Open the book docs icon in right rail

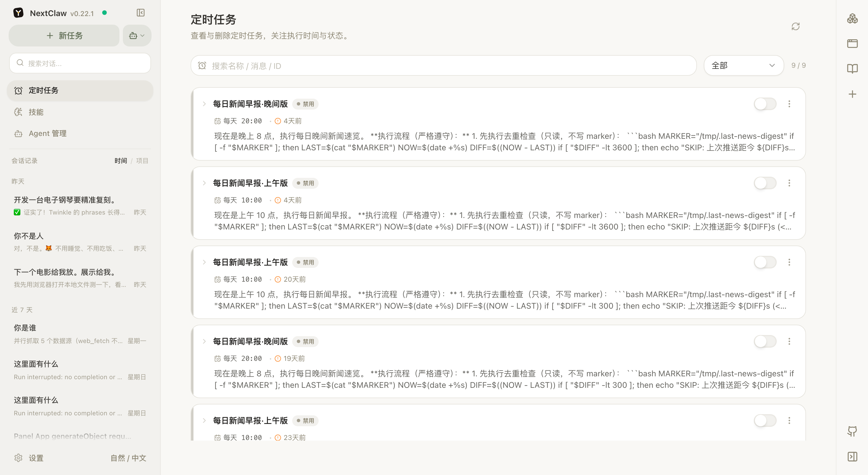[852, 69]
